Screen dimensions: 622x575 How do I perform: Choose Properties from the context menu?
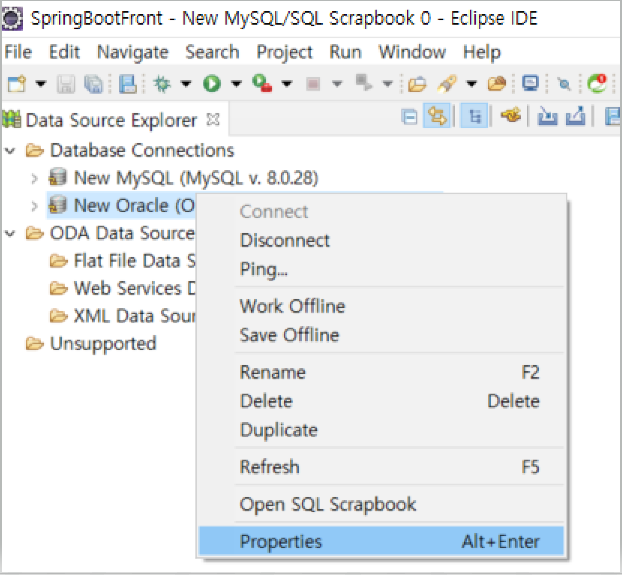pos(381,541)
